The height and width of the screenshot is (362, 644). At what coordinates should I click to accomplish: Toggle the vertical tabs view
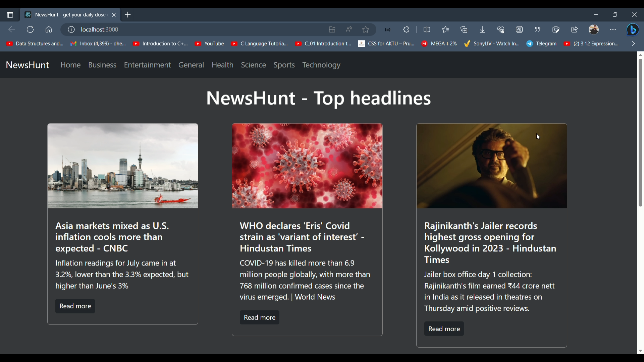pos(10,15)
